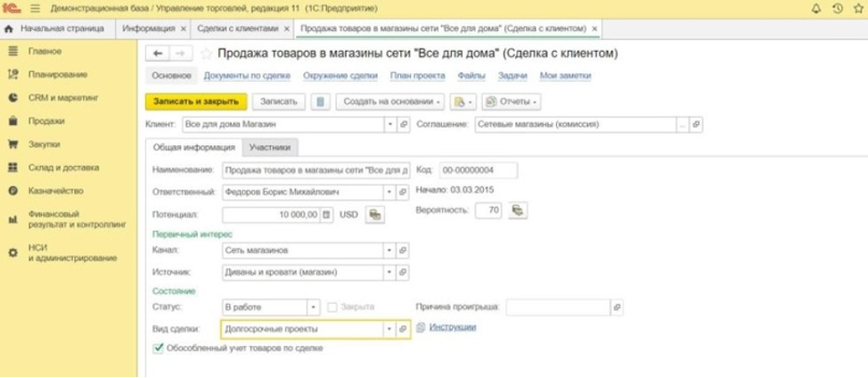Viewport: 868px width, 378px height.
Task: Open Создать на основании dropdown
Action: click(x=389, y=102)
